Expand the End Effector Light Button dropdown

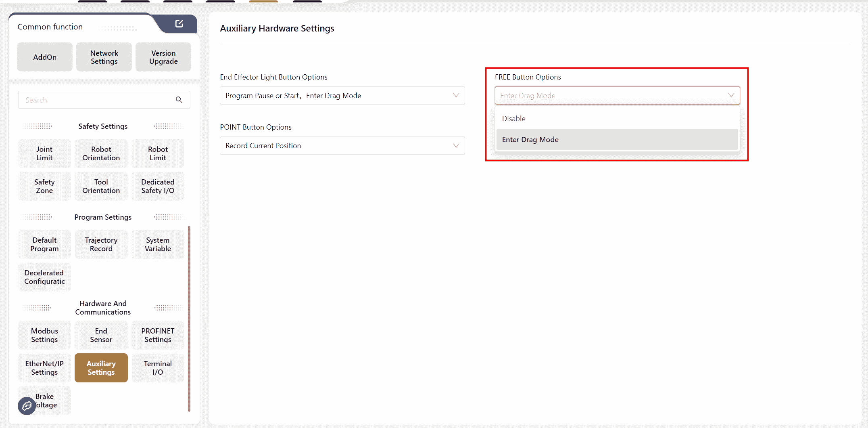[x=456, y=96]
